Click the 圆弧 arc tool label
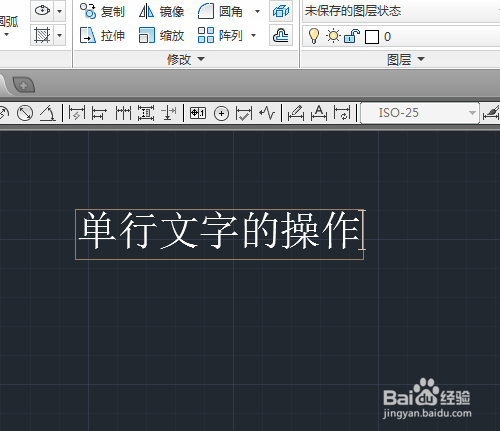 (x=9, y=22)
